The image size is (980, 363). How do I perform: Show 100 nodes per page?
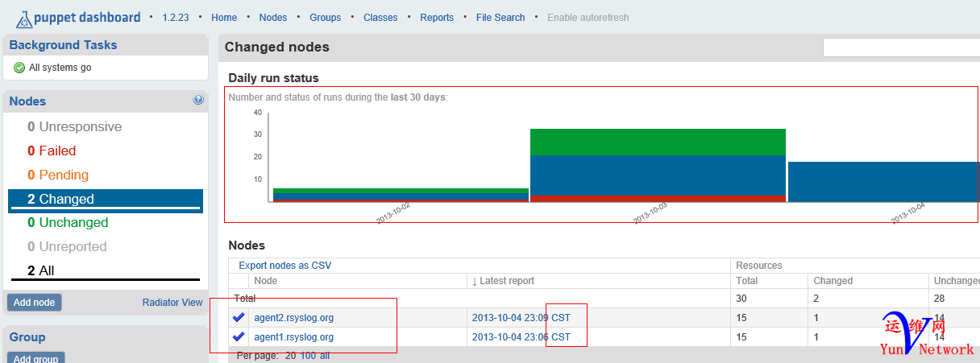(308, 355)
